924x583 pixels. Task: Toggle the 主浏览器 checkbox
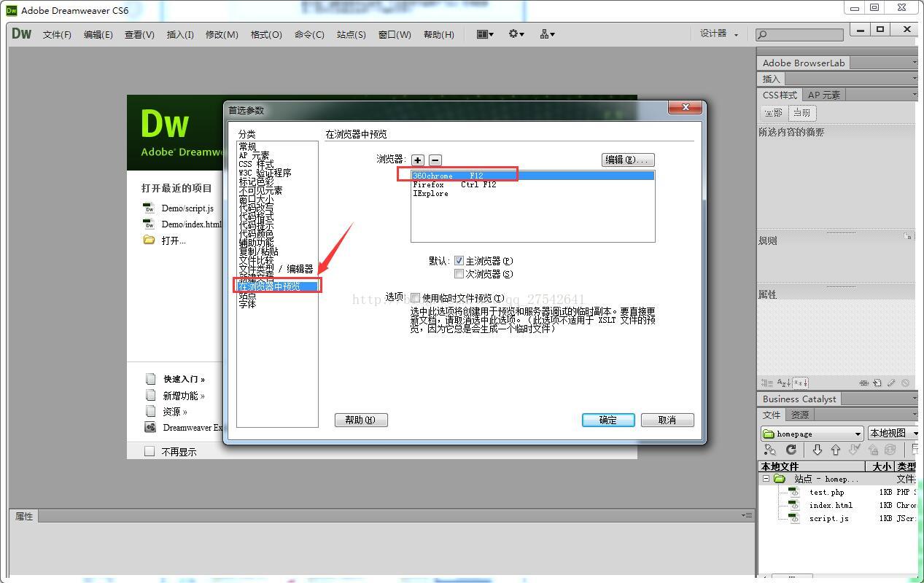coord(459,261)
